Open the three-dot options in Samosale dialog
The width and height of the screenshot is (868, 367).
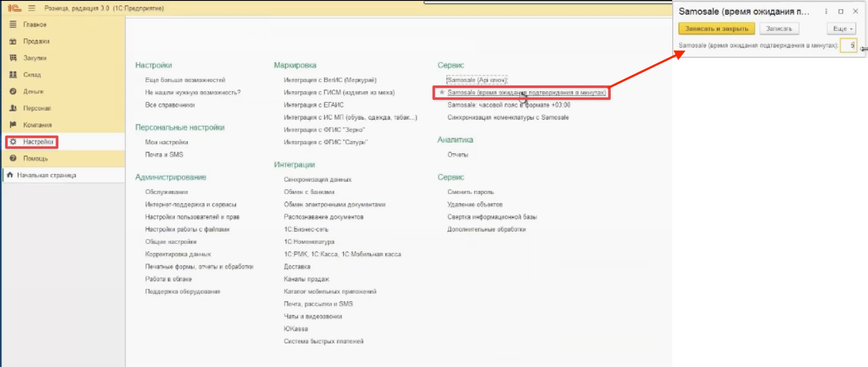pos(826,11)
